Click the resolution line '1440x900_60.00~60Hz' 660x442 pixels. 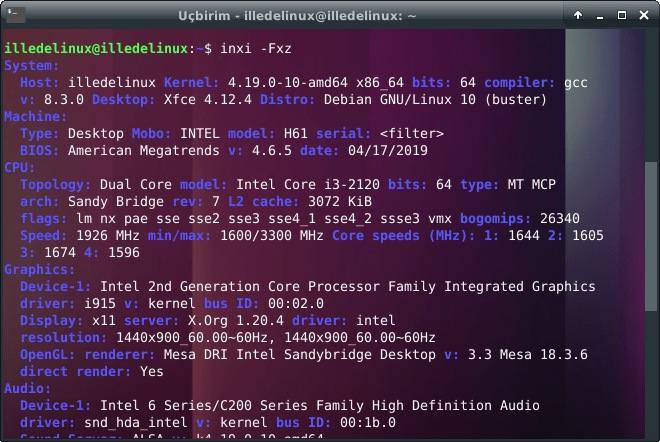pos(276,338)
